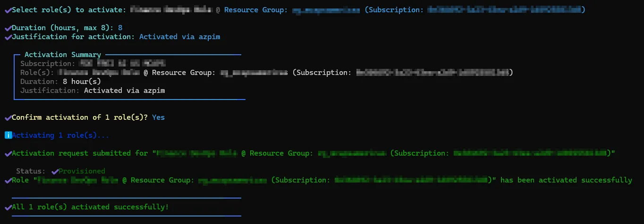
Task: Click the "Select role(s) to activate:" prompt text
Action: click(x=69, y=10)
